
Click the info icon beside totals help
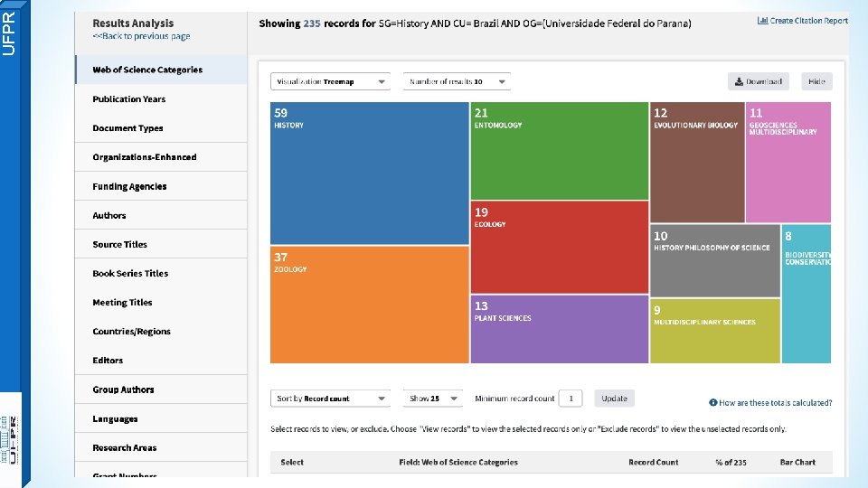pos(713,403)
